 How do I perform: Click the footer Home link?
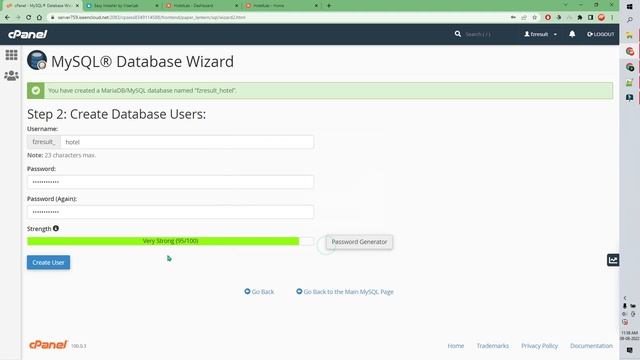click(x=456, y=346)
